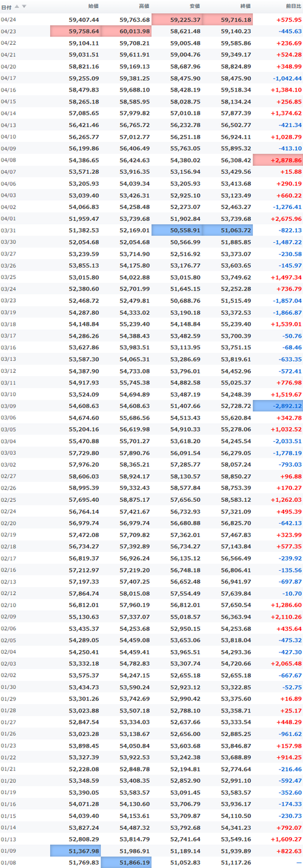Select the 04/24 date row
The height and width of the screenshot is (868, 303).
point(151,20)
